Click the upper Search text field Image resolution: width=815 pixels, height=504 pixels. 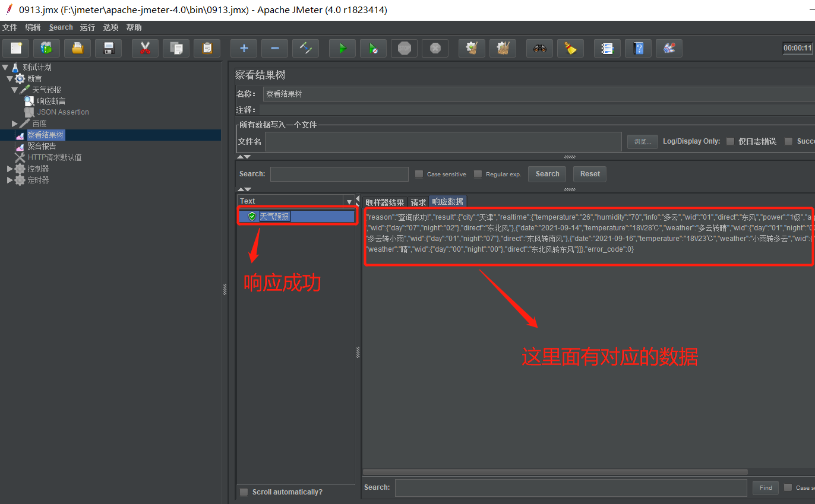coord(339,174)
